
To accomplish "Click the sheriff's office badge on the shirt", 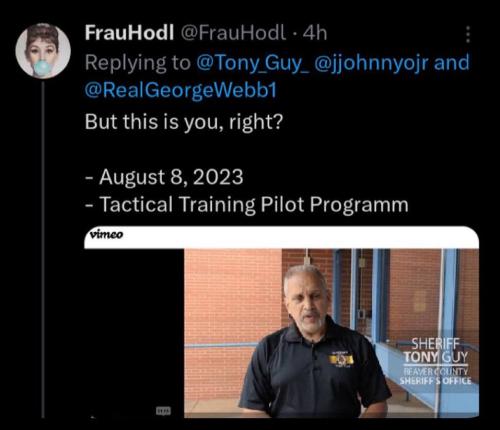I will click(x=341, y=359).
